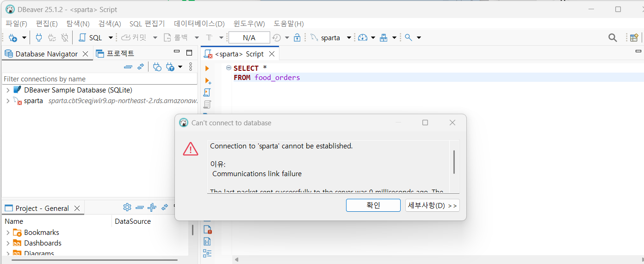Click the Filter connections by name field
644x264 pixels.
pos(100,79)
